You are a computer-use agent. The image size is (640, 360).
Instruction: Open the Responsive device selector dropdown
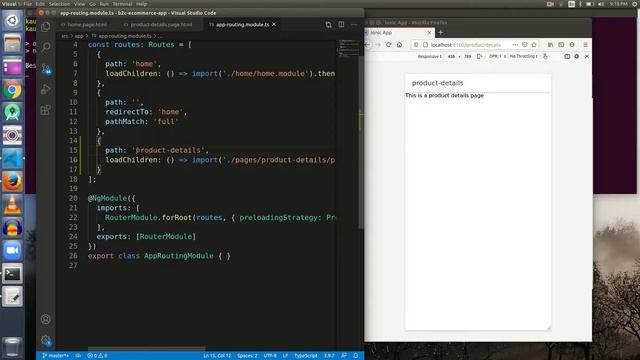point(429,56)
